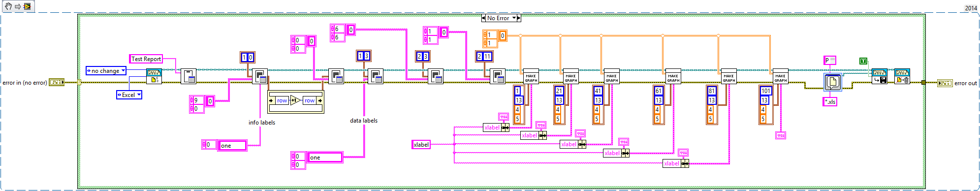Viewport: 980px width, 191px height.
Task: Click the '2 3' blue cluster constant
Action: (x=423, y=57)
